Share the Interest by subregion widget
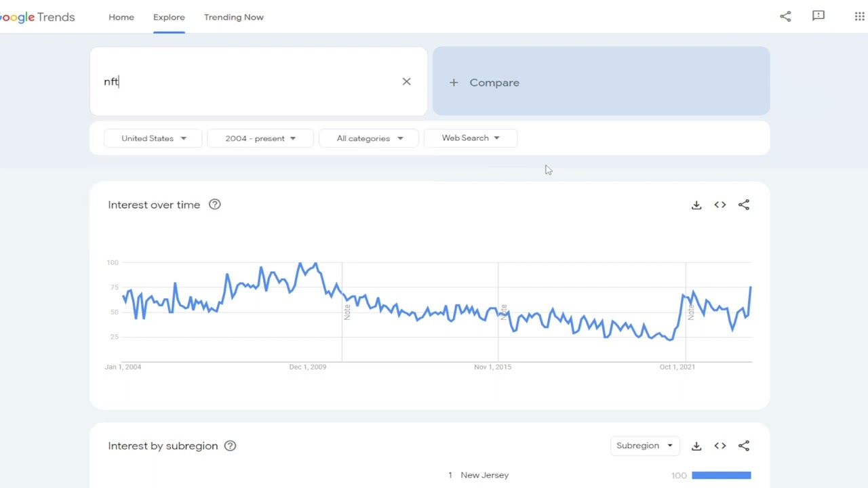868x488 pixels. pyautogui.click(x=744, y=446)
